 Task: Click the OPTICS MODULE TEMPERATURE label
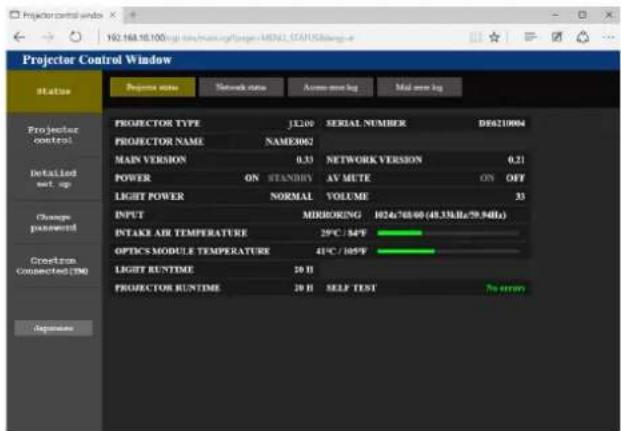click(192, 251)
